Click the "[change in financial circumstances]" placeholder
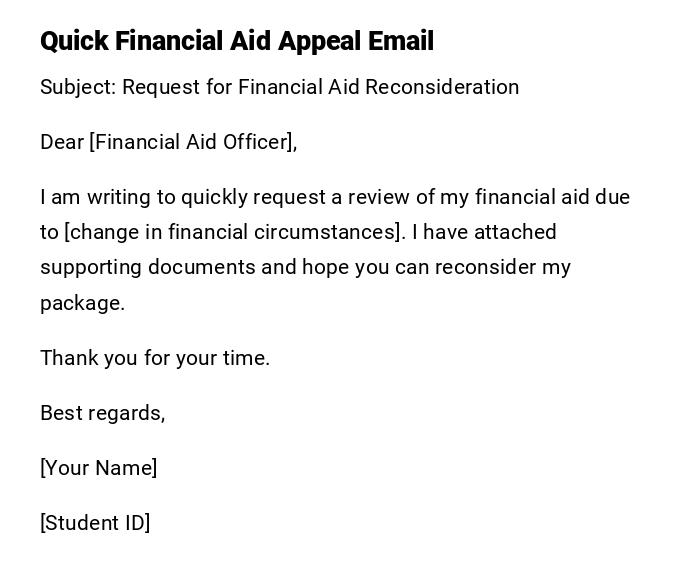This screenshot has width=700, height=586. (234, 232)
